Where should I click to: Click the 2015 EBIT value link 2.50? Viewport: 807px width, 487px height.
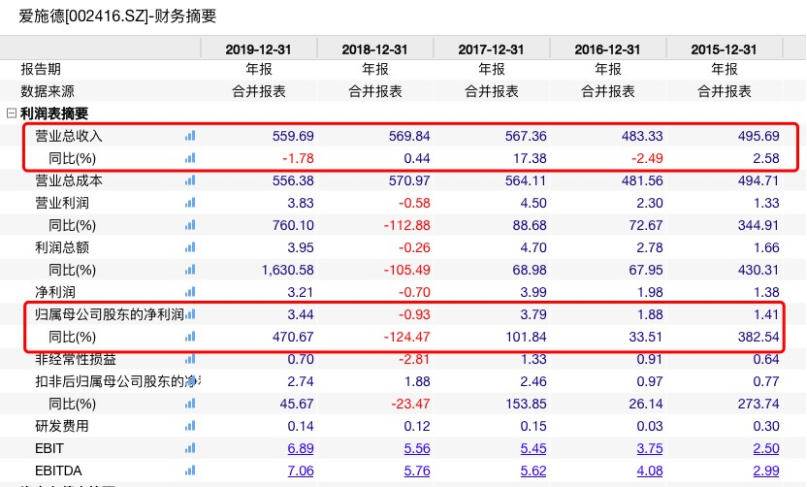point(767,449)
